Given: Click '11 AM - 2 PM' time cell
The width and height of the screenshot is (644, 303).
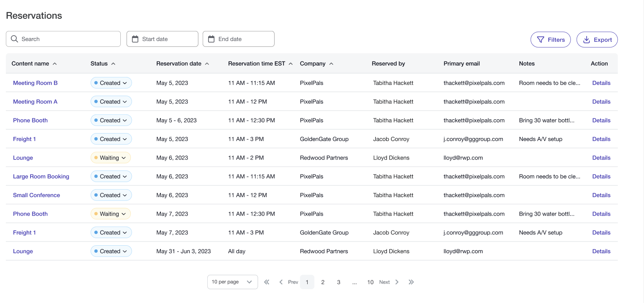Looking at the screenshot, I should [246, 158].
